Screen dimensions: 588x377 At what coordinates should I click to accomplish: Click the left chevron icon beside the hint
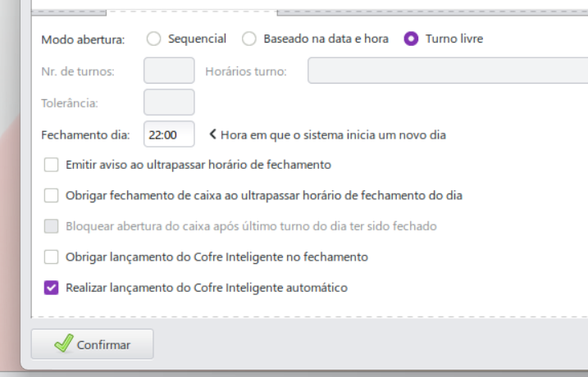(x=213, y=134)
